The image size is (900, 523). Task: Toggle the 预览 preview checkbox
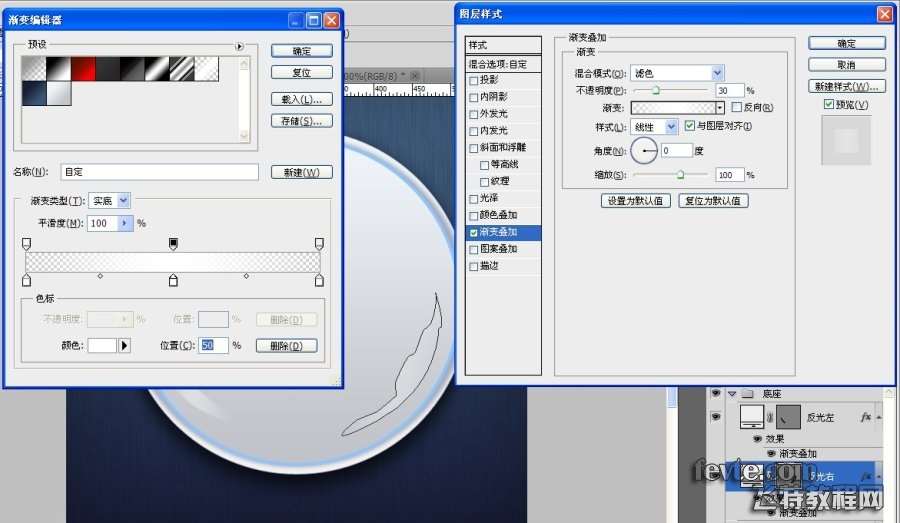click(829, 104)
